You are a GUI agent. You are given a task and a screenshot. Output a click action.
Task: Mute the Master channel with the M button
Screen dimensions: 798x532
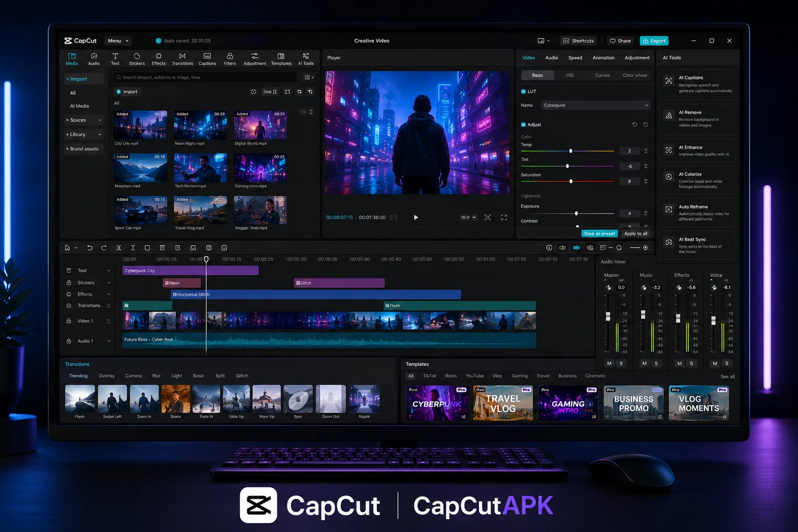pyautogui.click(x=609, y=363)
